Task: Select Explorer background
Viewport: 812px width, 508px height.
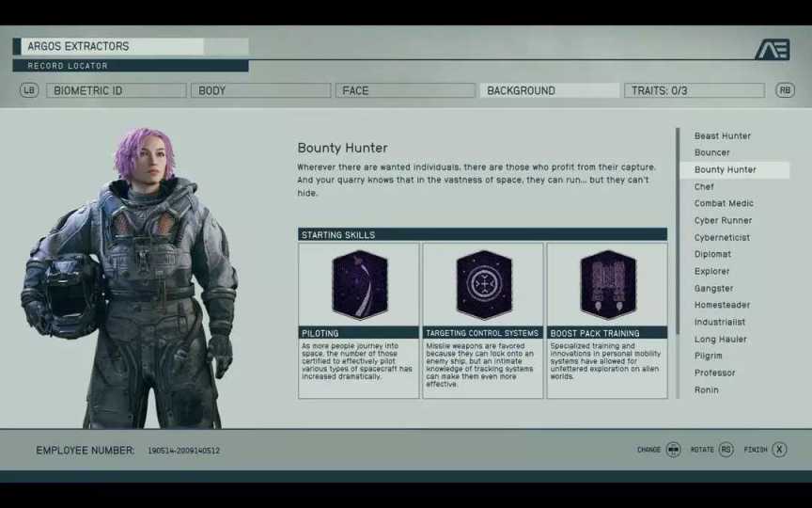Action: pyautogui.click(x=711, y=271)
